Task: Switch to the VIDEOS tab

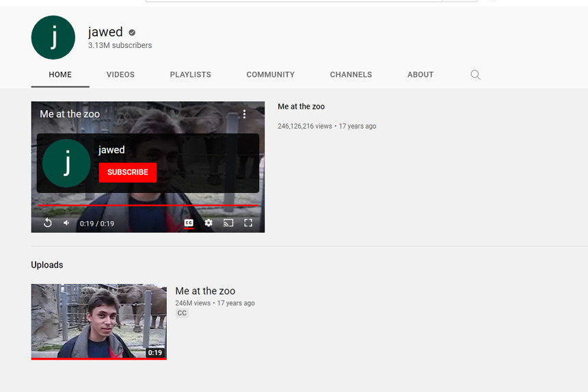Action: (x=120, y=75)
